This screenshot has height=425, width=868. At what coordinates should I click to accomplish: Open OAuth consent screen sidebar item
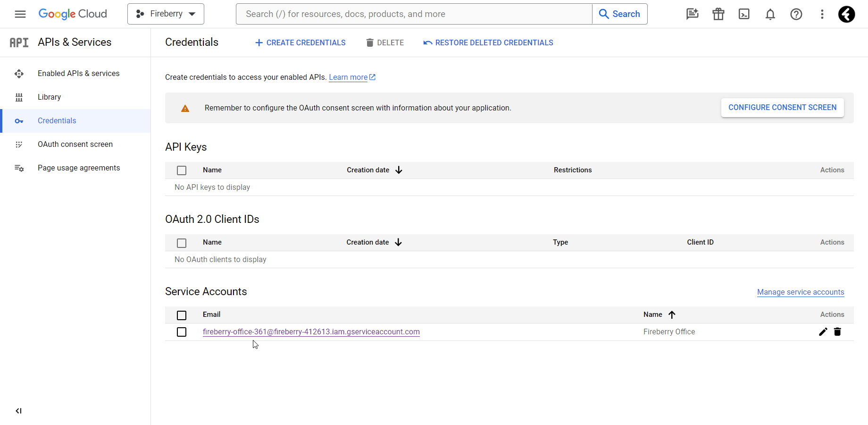[x=75, y=144]
